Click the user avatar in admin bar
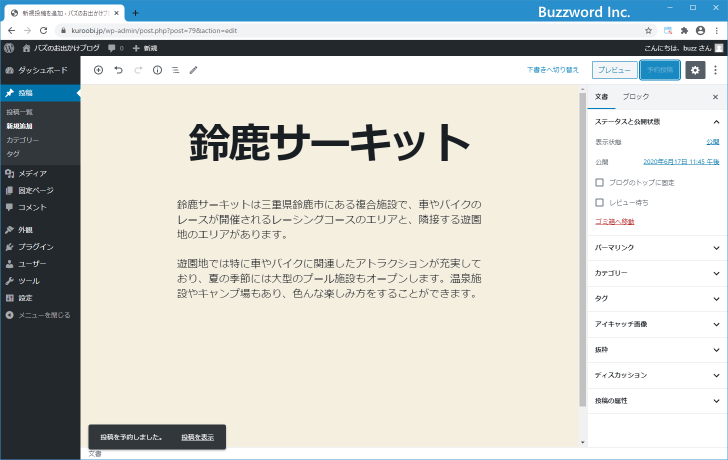Viewport: 728px width, 460px height. (x=719, y=48)
